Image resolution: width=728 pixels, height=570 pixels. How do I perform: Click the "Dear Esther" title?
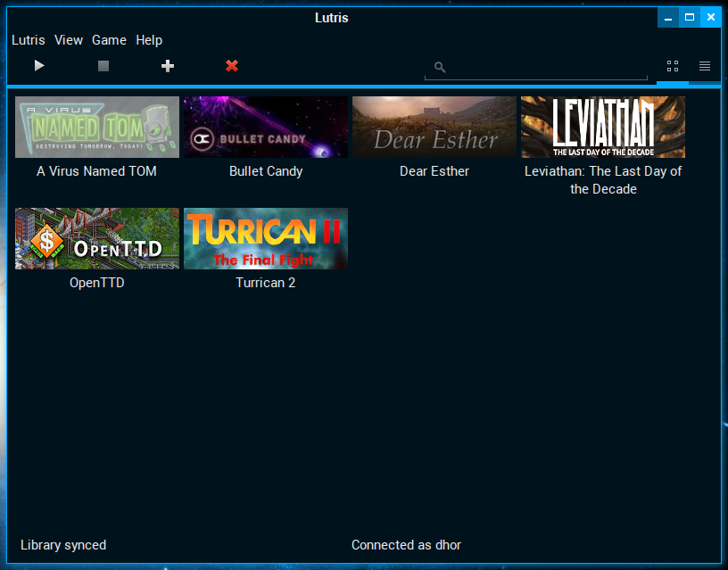(x=434, y=171)
